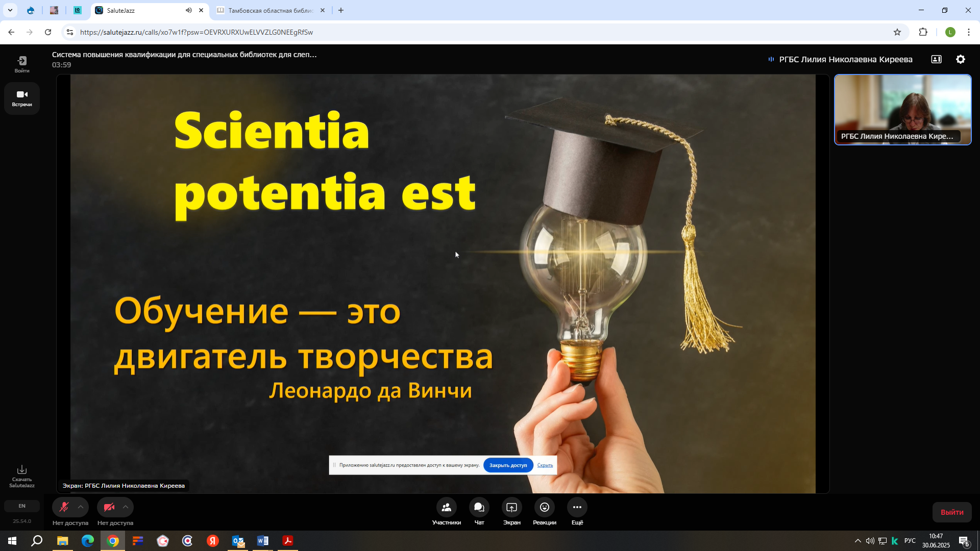
Task: Open browser extensions puzzle icon
Action: pos(923,32)
